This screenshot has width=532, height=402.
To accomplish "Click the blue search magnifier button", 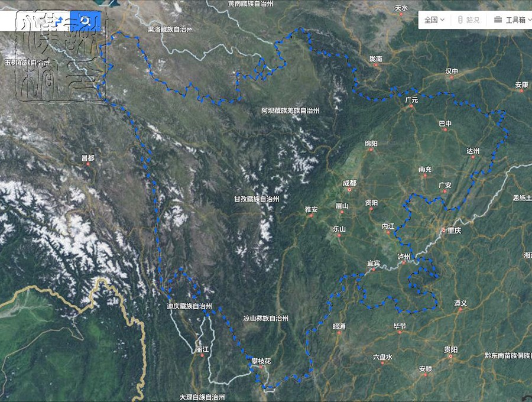I will (86, 21).
